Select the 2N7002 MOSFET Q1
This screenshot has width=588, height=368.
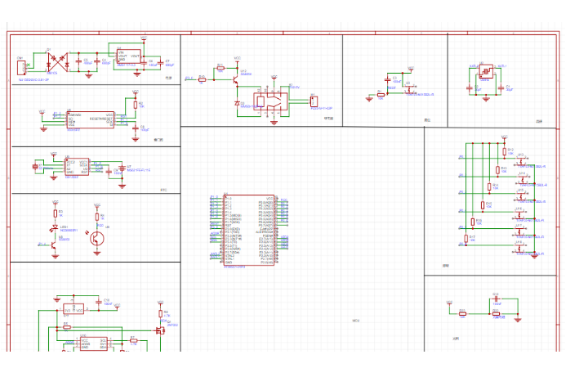(160, 330)
